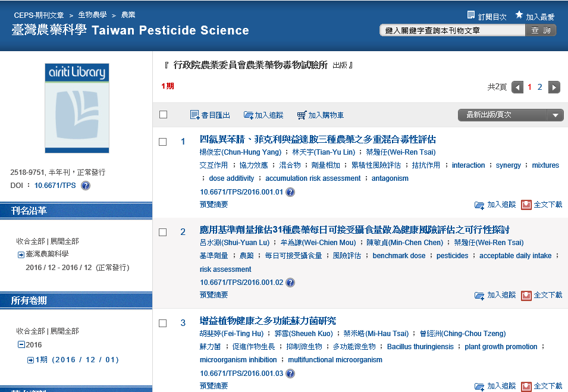Viewport: 568px width, 392px height.
Task: Click 收合全部 under 刊名沿革
Action: [30, 242]
